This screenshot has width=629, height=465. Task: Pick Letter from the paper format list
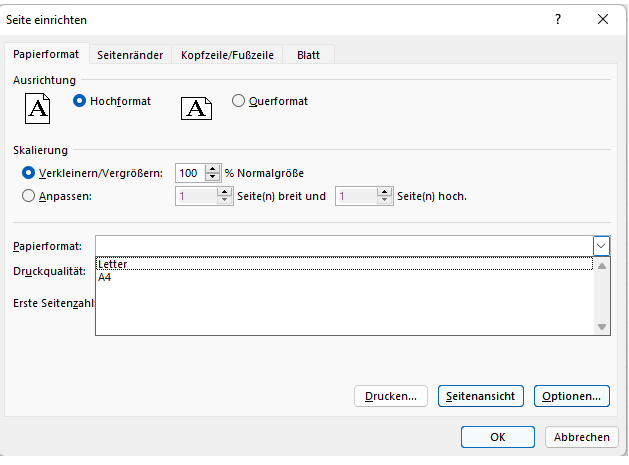click(345, 264)
